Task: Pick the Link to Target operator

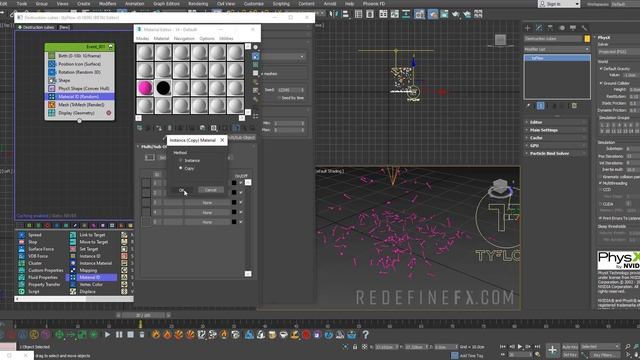Action: 92,235
